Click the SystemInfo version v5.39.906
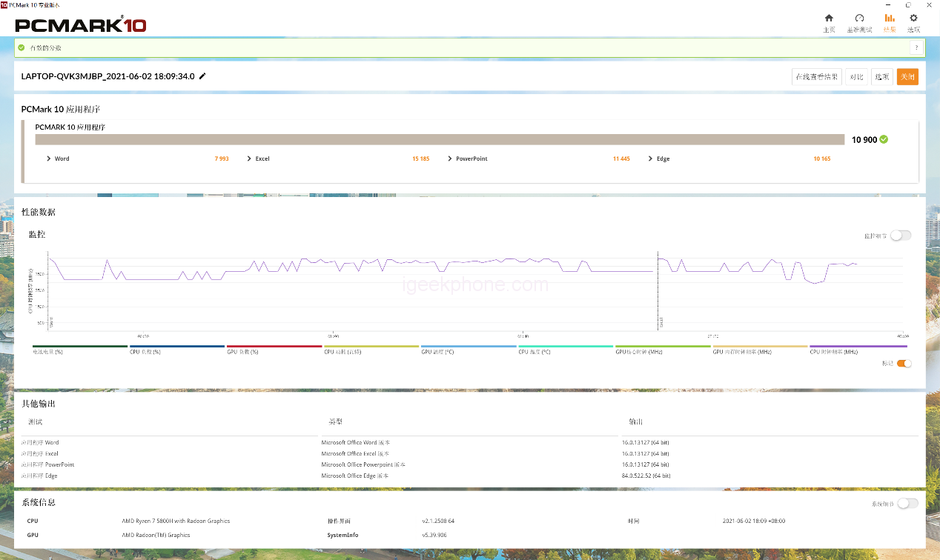 click(x=434, y=535)
